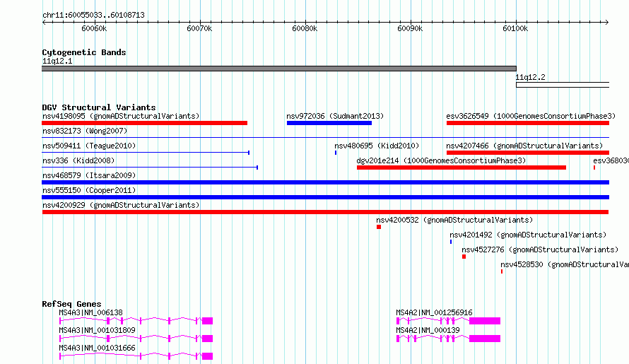Click the Cytogenetic Bands track title
Screen dimensions: 629x364
[x=84, y=52]
